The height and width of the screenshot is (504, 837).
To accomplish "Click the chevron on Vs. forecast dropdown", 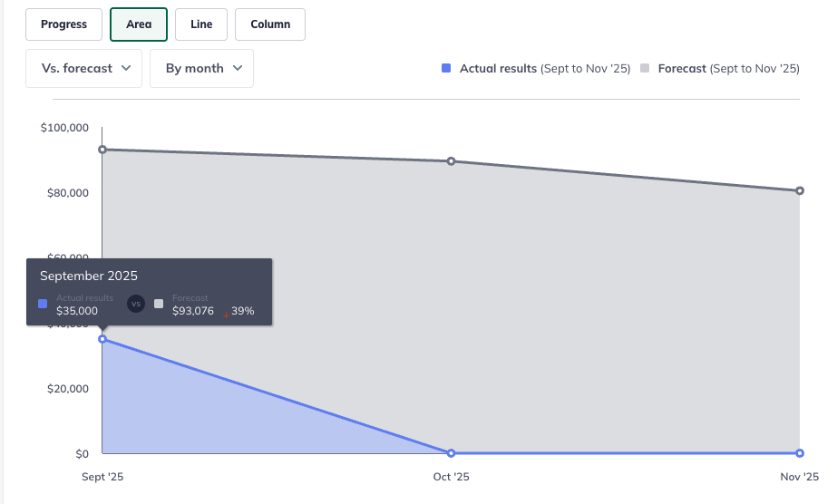I will [x=126, y=68].
